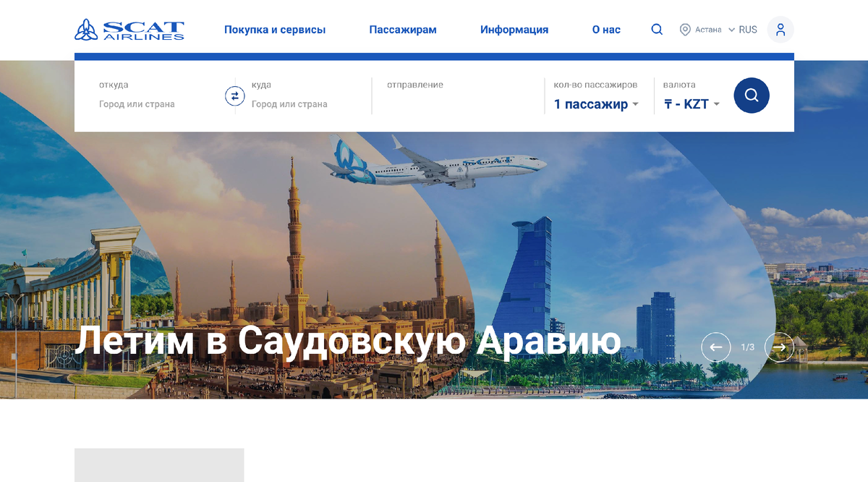Open the Информация menu

coord(514,30)
